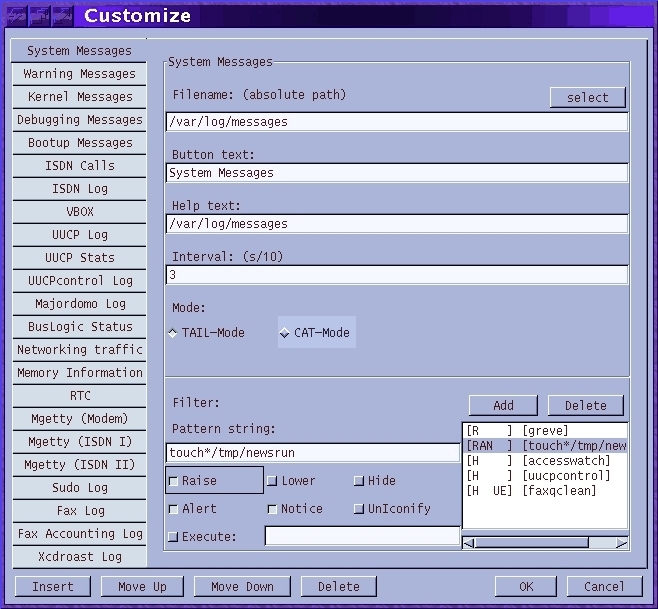Viewport: 658px width, 609px height.
Task: Select the [accesswatch] filter entry
Action: [x=545, y=461]
